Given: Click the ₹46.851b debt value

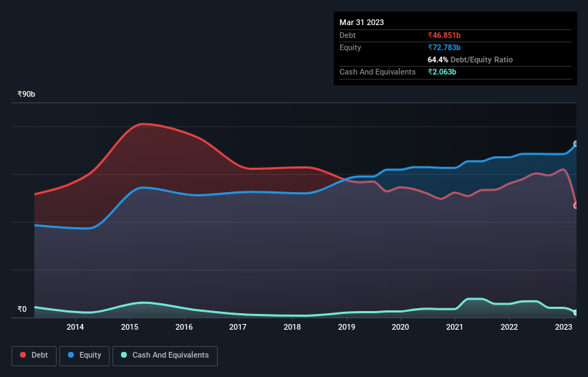Looking at the screenshot, I should click(x=444, y=35).
